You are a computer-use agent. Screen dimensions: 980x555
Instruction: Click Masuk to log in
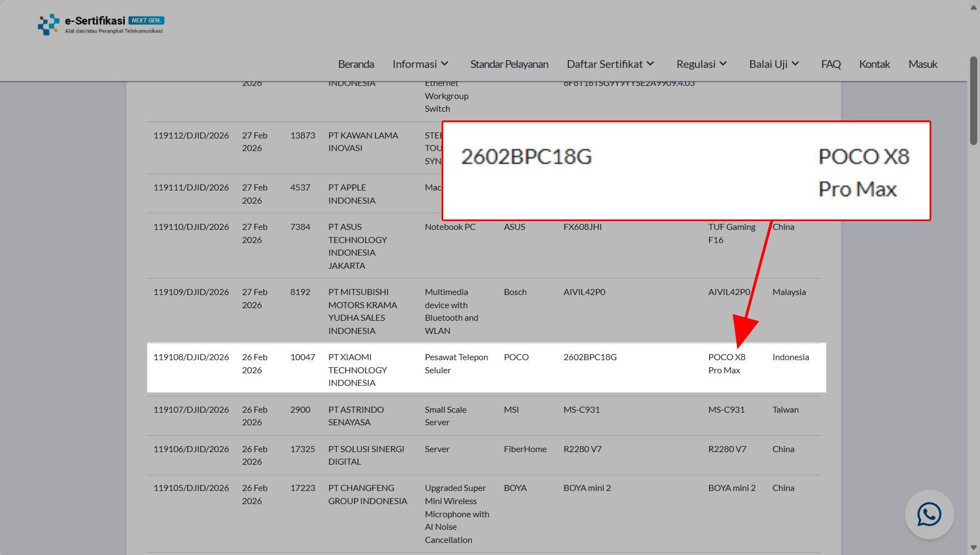[923, 64]
